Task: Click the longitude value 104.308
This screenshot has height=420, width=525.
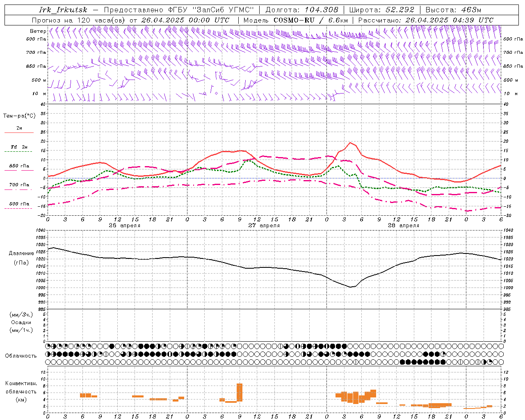Action: [x=321, y=10]
